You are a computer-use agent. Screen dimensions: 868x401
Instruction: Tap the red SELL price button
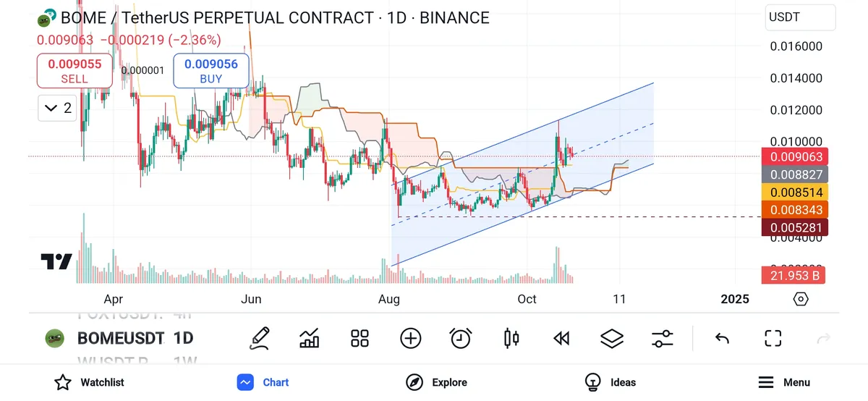pos(75,71)
